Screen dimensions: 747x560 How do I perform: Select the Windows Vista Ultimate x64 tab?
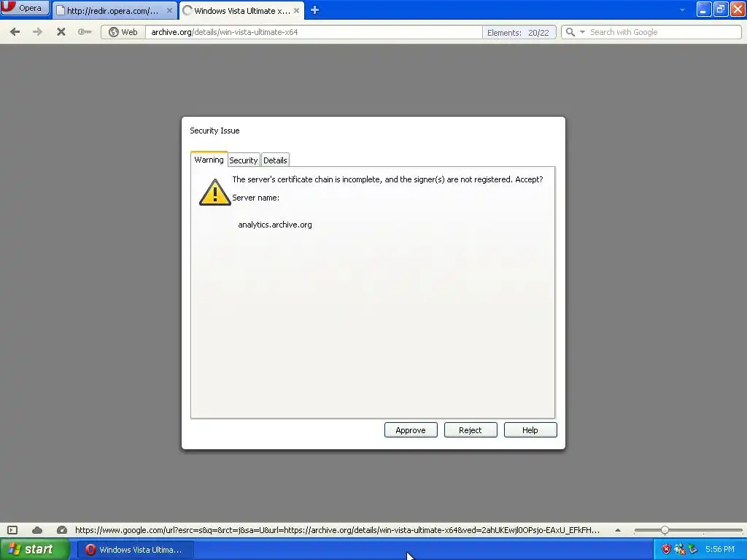click(241, 10)
